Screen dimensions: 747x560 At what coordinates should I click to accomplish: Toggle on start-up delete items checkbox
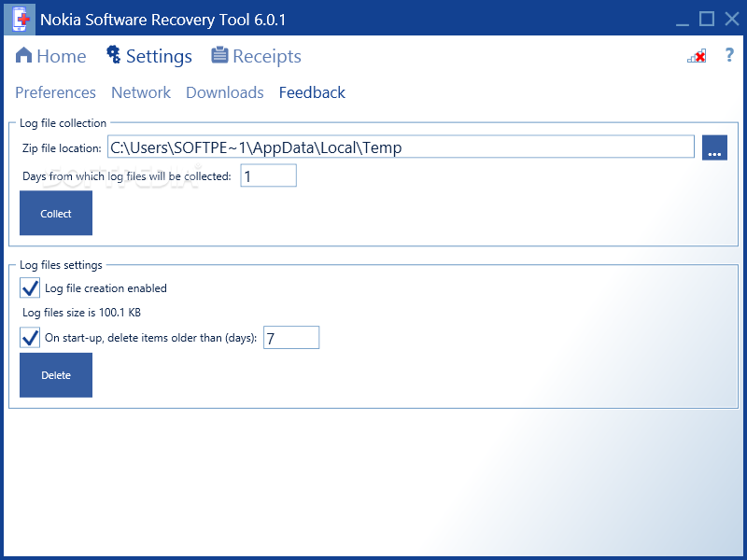coord(30,338)
